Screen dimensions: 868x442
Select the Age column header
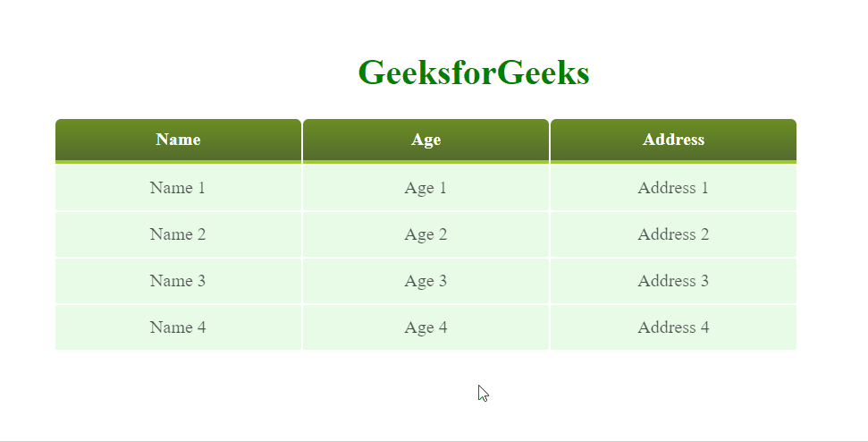pyautogui.click(x=426, y=140)
